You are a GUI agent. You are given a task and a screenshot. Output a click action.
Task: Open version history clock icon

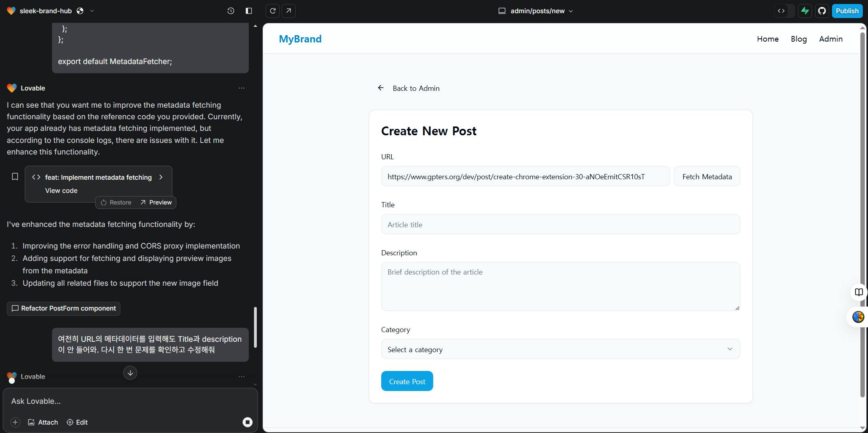(230, 11)
